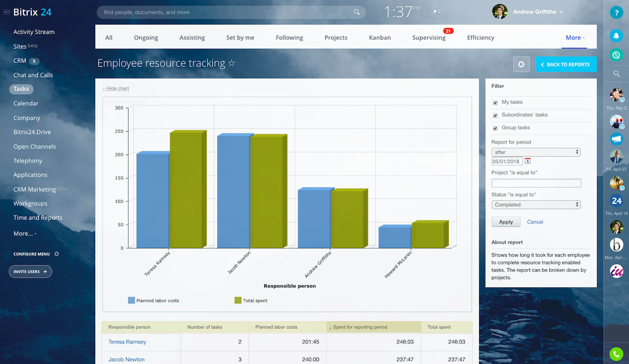This screenshot has height=364, width=629.
Task: Open the Bitrix 24 blue circle chat
Action: pos(616,201)
